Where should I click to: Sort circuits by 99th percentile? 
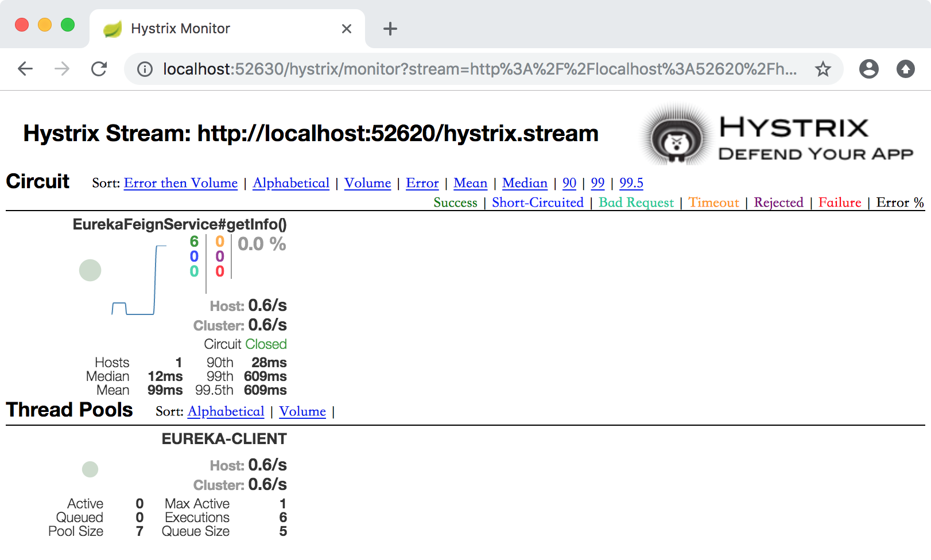click(x=598, y=183)
